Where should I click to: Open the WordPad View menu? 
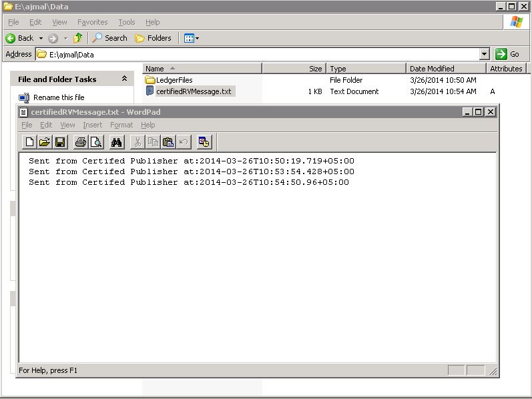67,125
